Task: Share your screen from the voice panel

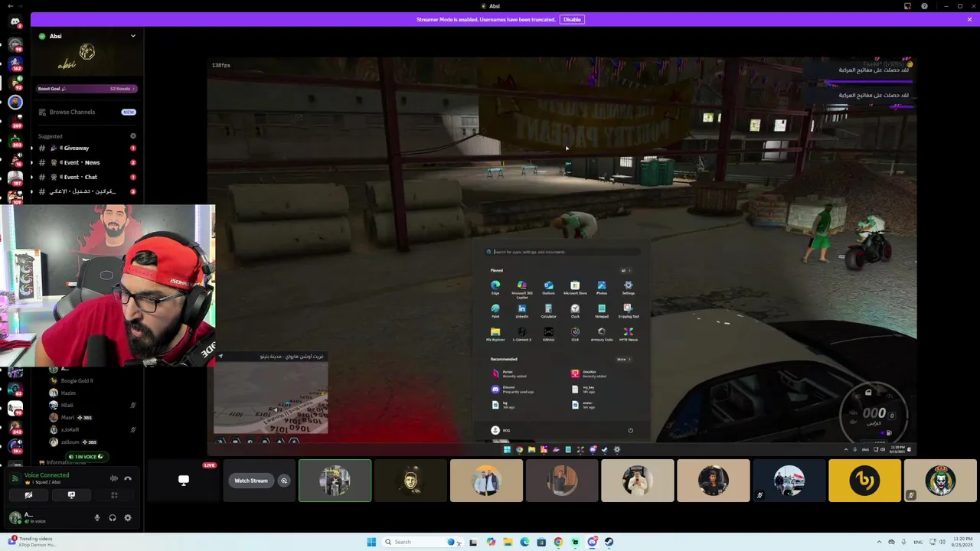Action: tap(71, 495)
